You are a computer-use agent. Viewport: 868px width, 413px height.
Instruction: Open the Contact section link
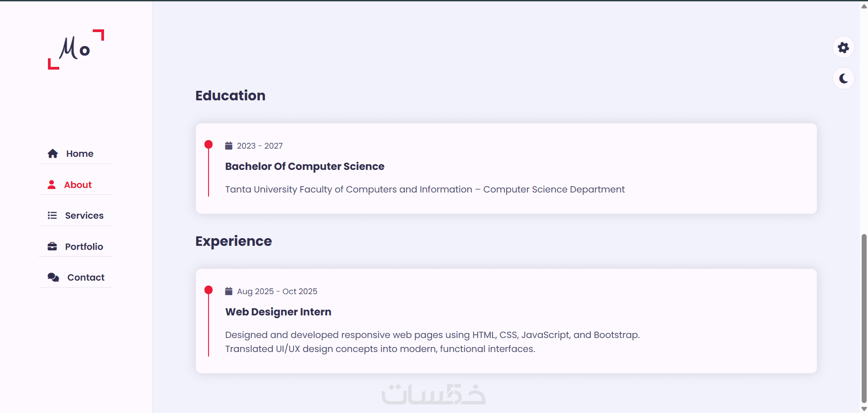point(86,277)
